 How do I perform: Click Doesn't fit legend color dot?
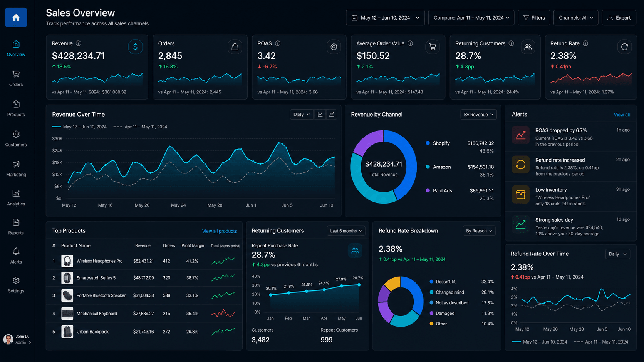click(x=431, y=282)
